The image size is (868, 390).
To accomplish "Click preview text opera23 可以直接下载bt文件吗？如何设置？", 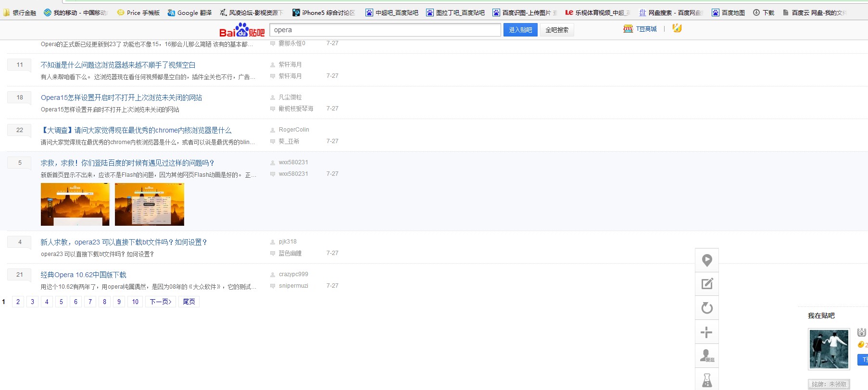I will tap(98, 254).
